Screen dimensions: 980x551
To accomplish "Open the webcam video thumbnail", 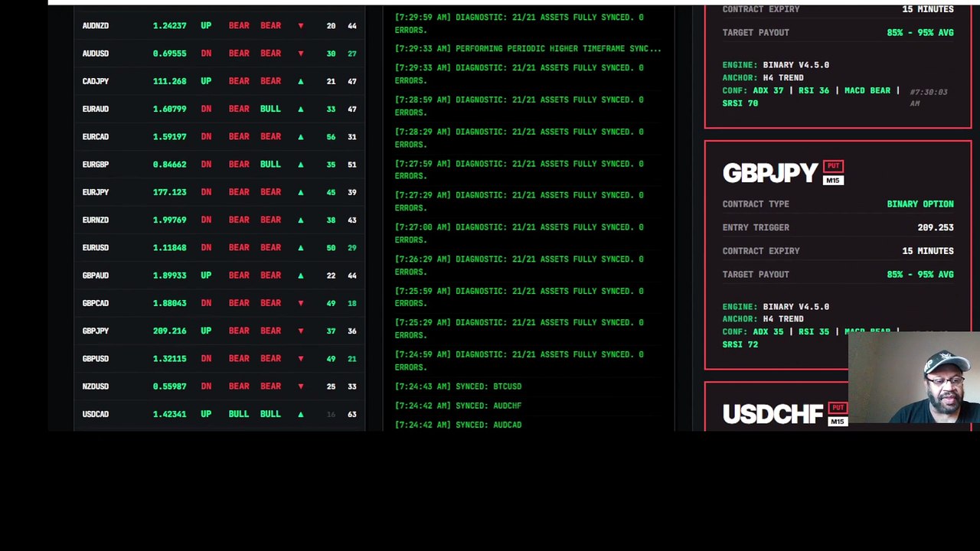I will (x=914, y=378).
